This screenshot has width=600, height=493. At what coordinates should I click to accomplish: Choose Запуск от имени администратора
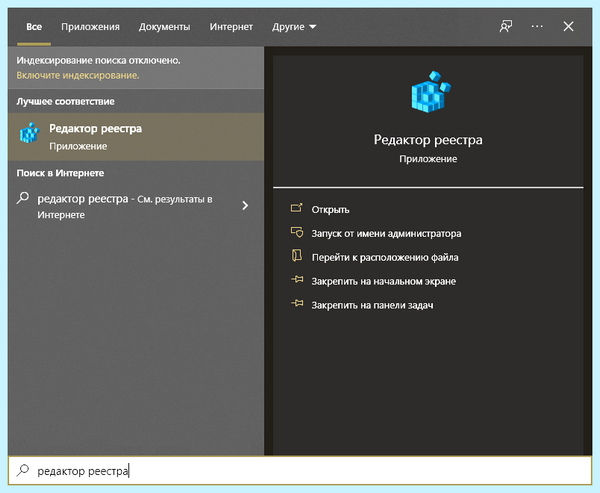[386, 233]
